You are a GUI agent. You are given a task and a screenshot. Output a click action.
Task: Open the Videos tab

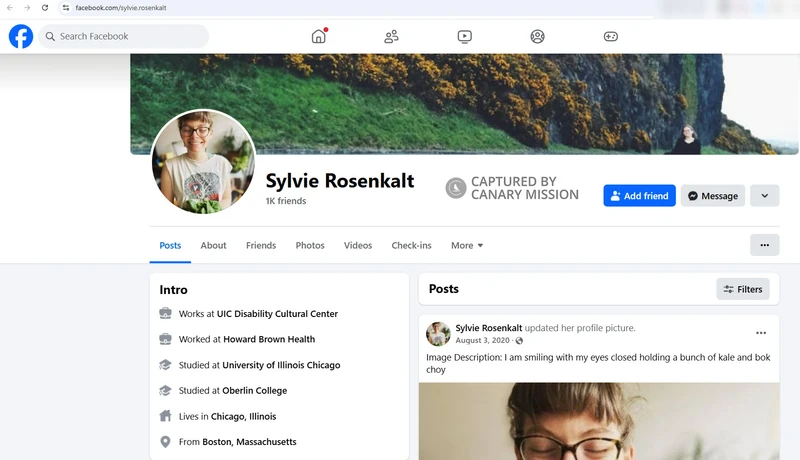[x=358, y=245]
